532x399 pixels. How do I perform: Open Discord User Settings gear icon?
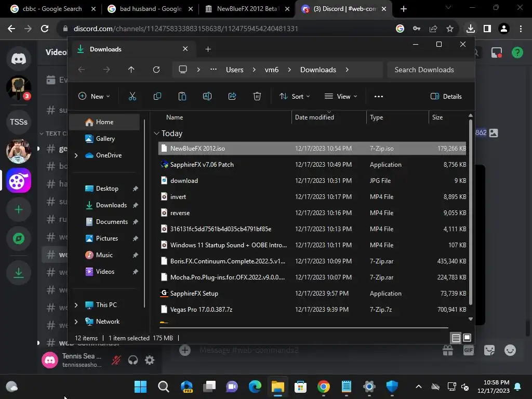[150, 360]
